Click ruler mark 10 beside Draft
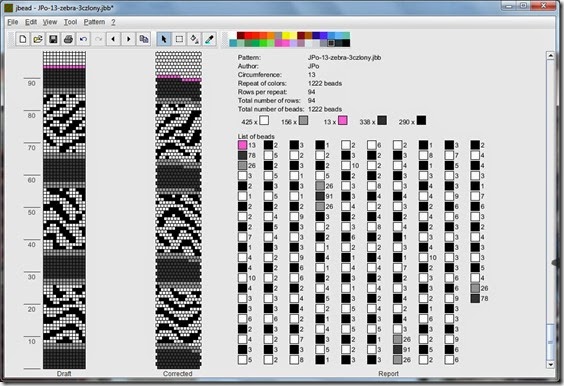 (x=32, y=341)
